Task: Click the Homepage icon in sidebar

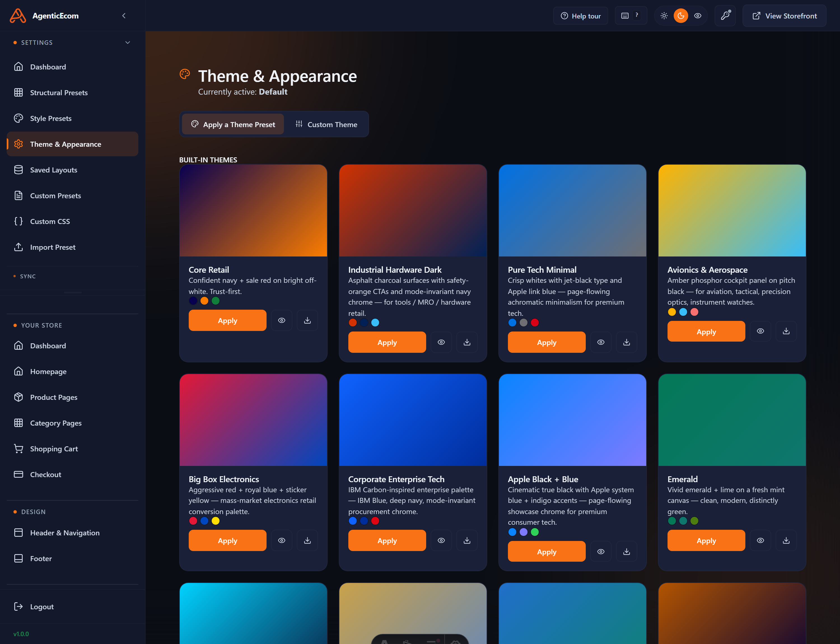Action: click(18, 372)
